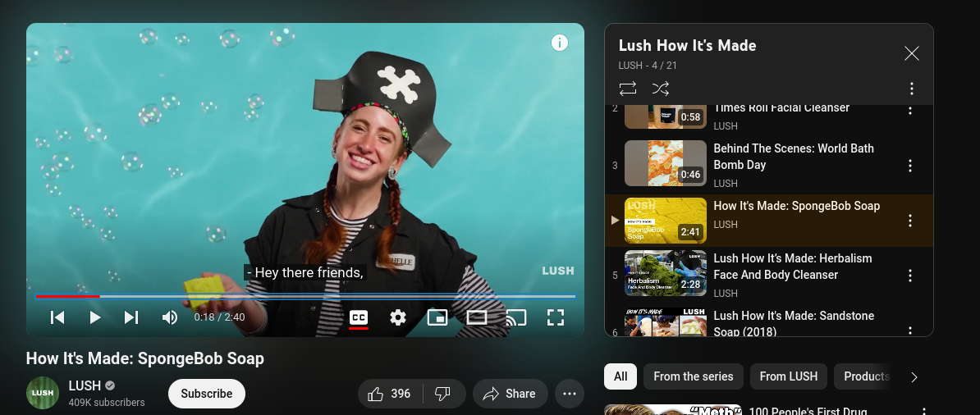
Task: Mute the video volume
Action: [x=169, y=317]
